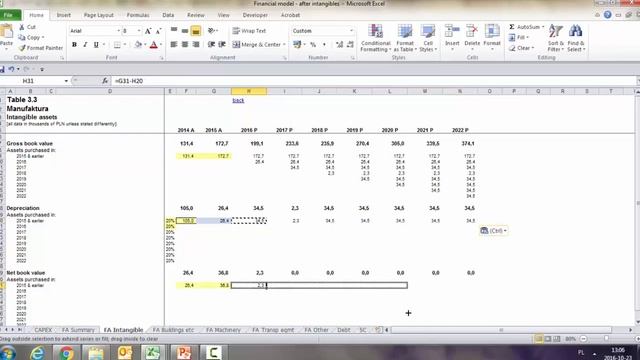Image resolution: width=640 pixels, height=360 pixels.
Task: Open the font size dropdown
Action: pyautogui.click(x=139, y=31)
